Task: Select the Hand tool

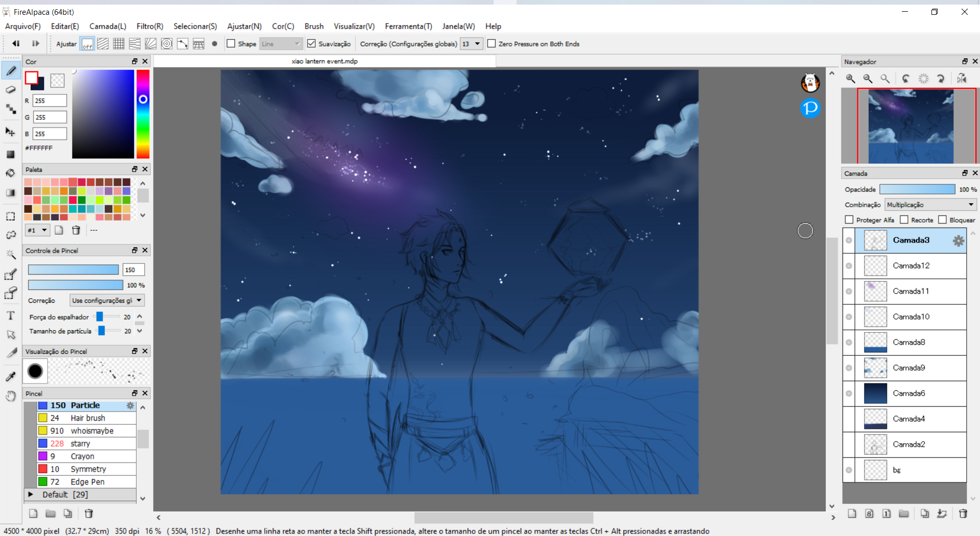Action: coord(11,396)
